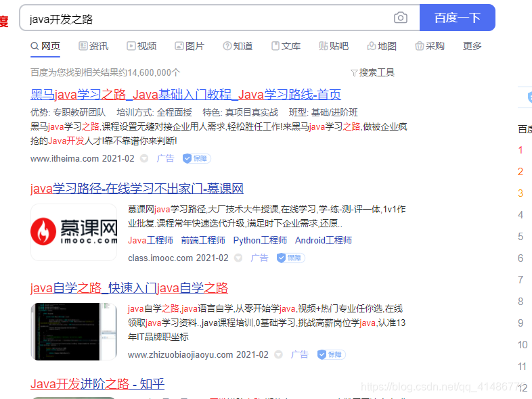532x399 pixels.
Task: Click hot-list rank number 5
Action: point(520,236)
